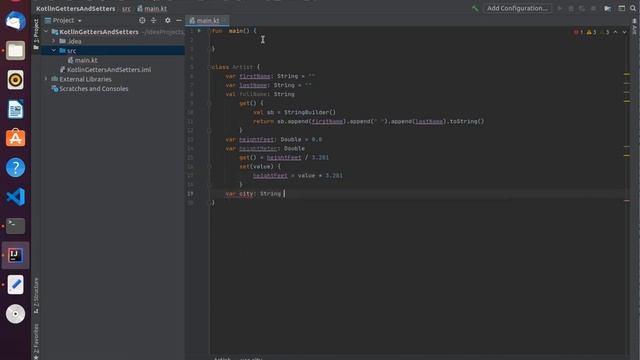Go to previous highlighted error arrow

click(616, 32)
